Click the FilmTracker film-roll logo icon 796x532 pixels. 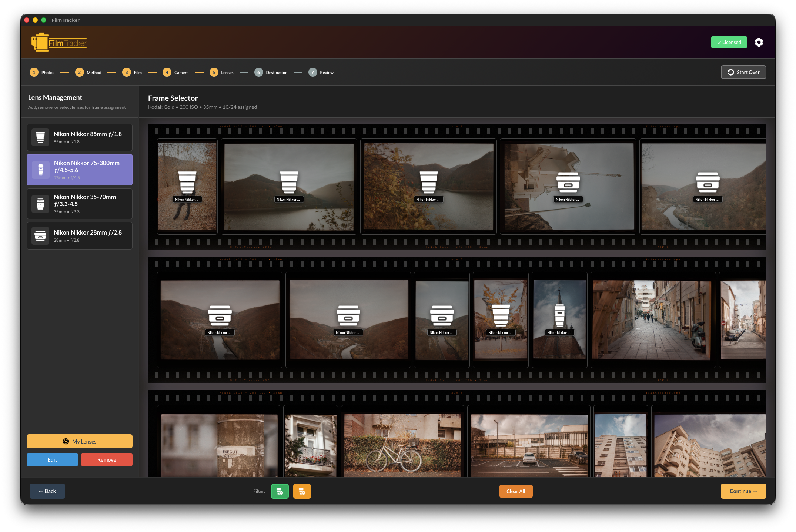coord(39,42)
